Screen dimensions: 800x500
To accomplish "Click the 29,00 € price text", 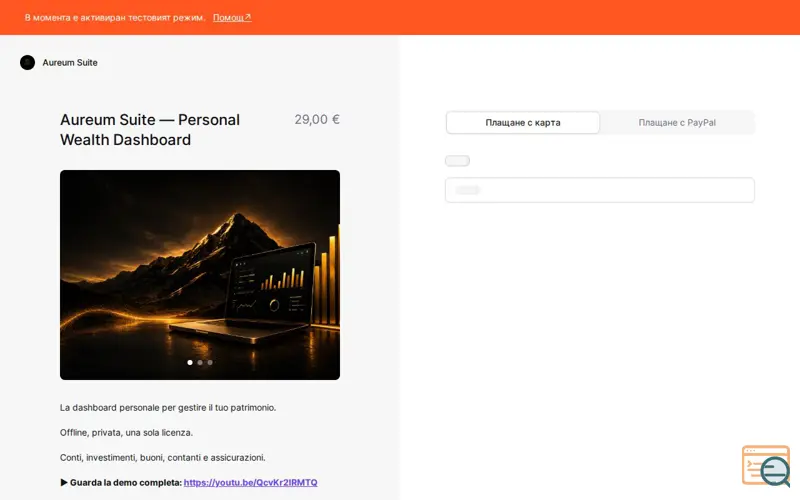I will coord(317,119).
